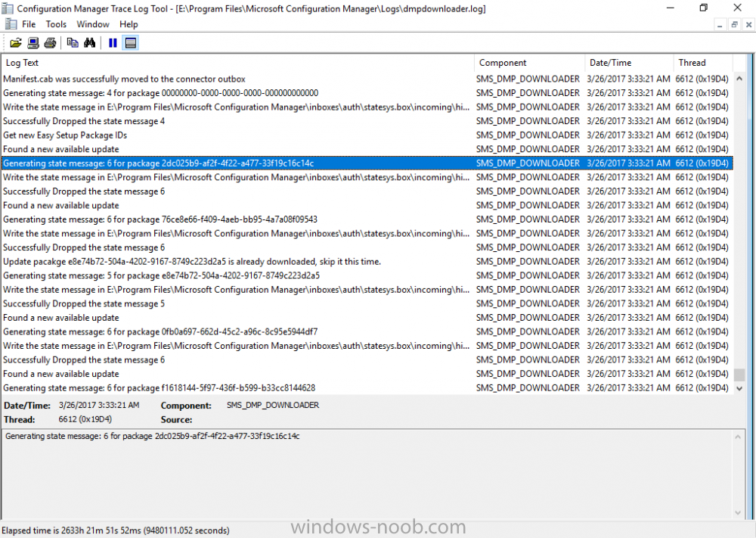Click the Open log file toolbar icon
756x538 pixels.
pos(15,43)
